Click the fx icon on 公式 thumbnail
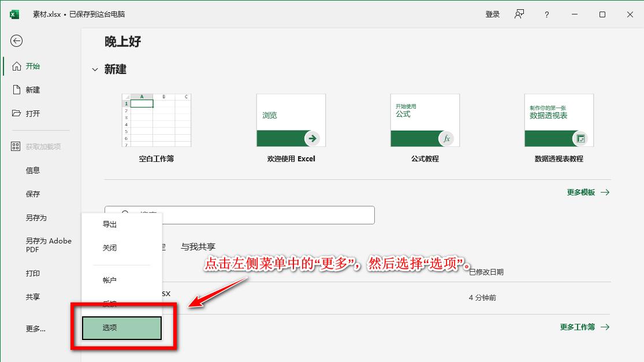This screenshot has height=362, width=644. pyautogui.click(x=446, y=139)
